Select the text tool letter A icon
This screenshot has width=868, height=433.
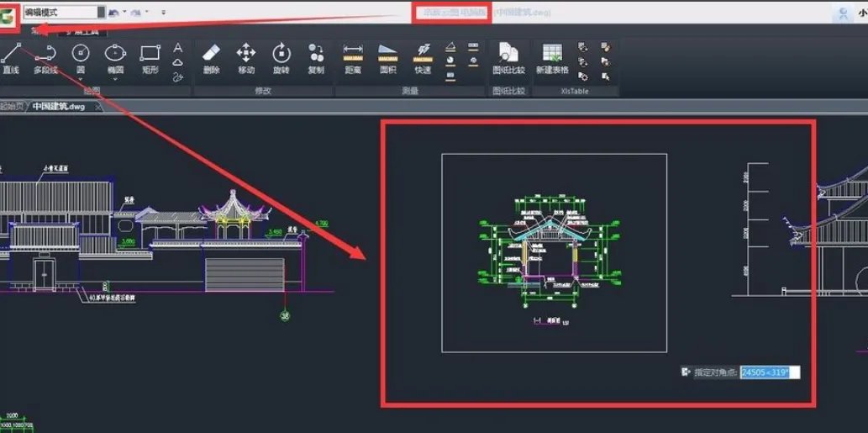177,48
